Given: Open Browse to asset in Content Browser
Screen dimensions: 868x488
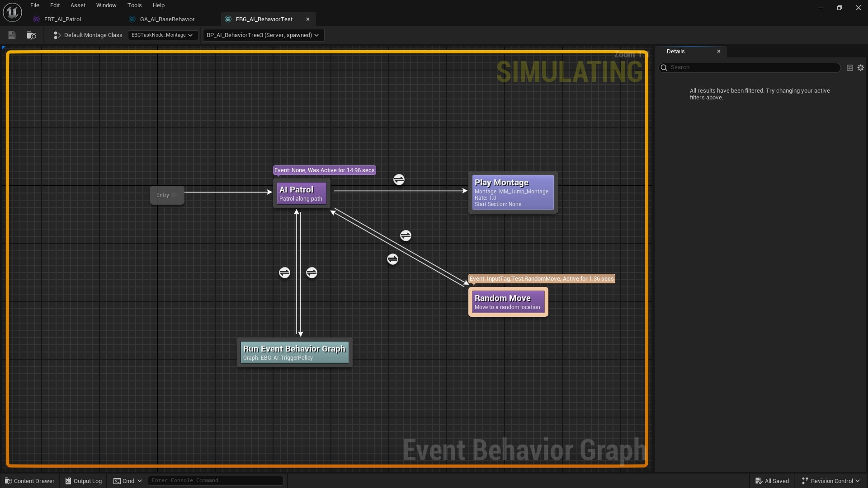Looking at the screenshot, I should [x=31, y=35].
